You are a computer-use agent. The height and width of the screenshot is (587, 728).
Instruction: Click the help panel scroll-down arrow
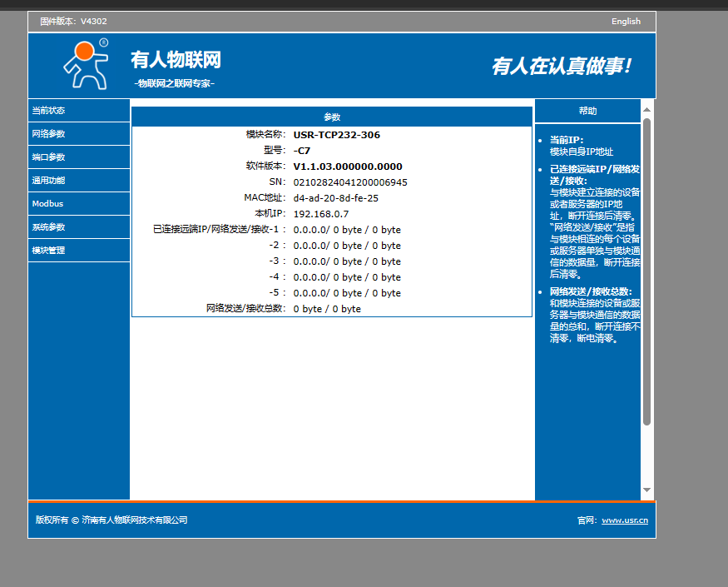[646, 490]
